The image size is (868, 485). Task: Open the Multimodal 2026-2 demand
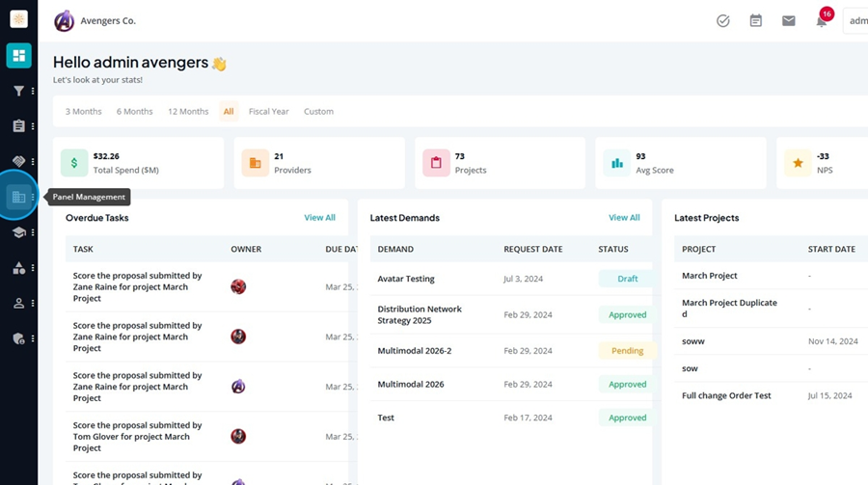coord(415,350)
